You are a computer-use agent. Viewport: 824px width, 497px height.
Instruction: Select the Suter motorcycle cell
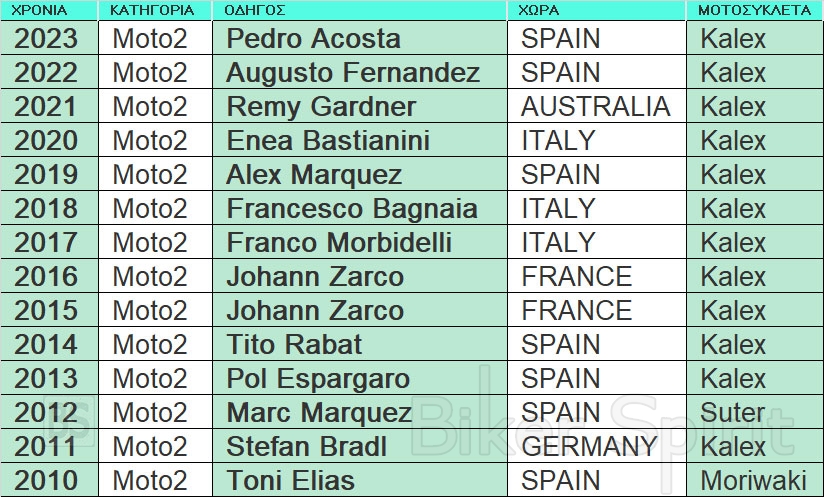(732, 413)
